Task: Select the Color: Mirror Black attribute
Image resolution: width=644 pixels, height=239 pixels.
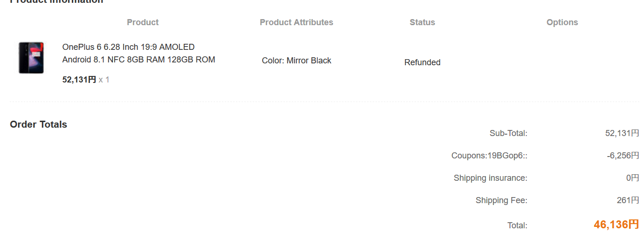Action: [297, 61]
